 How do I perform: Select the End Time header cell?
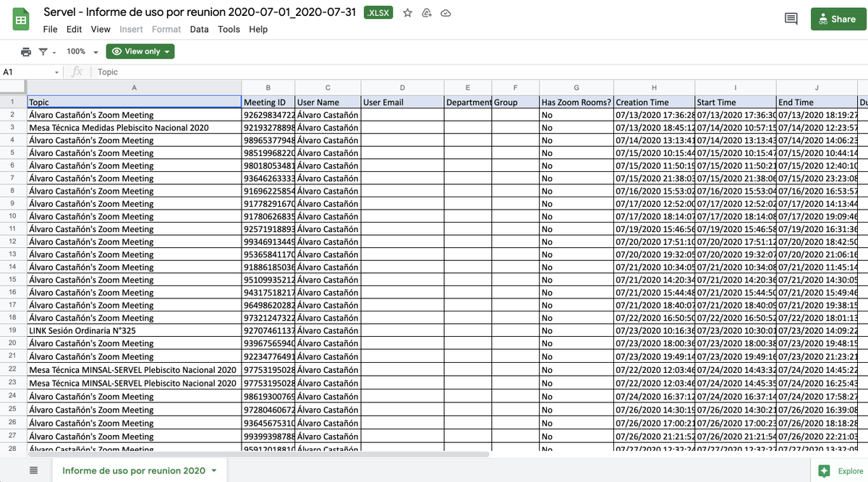click(x=817, y=102)
